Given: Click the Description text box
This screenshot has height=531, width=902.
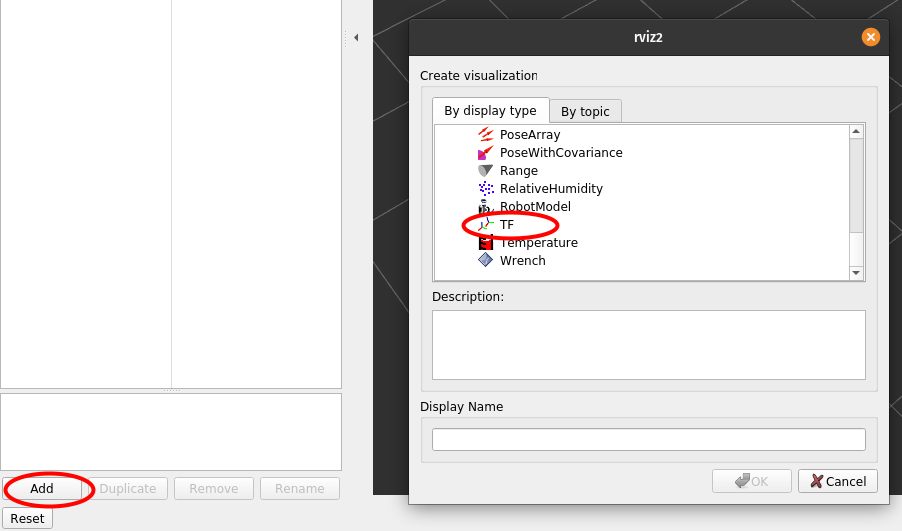Looking at the screenshot, I should coord(648,345).
